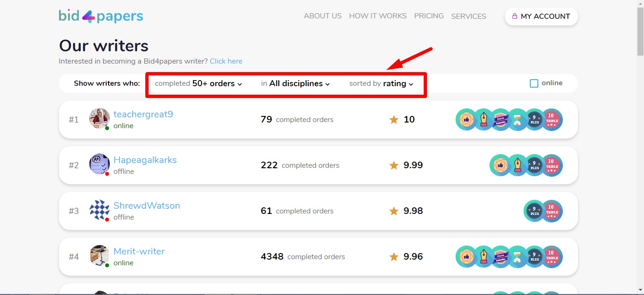
Task: Open ShrewdWatson's profile link
Action: (147, 206)
